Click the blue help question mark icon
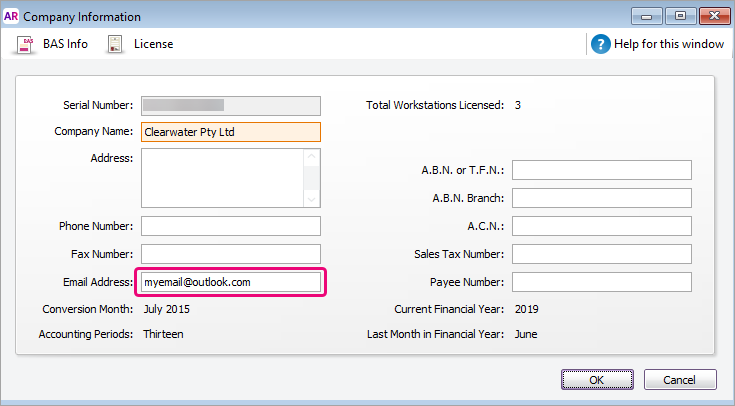The height and width of the screenshot is (406, 735). 600,44
